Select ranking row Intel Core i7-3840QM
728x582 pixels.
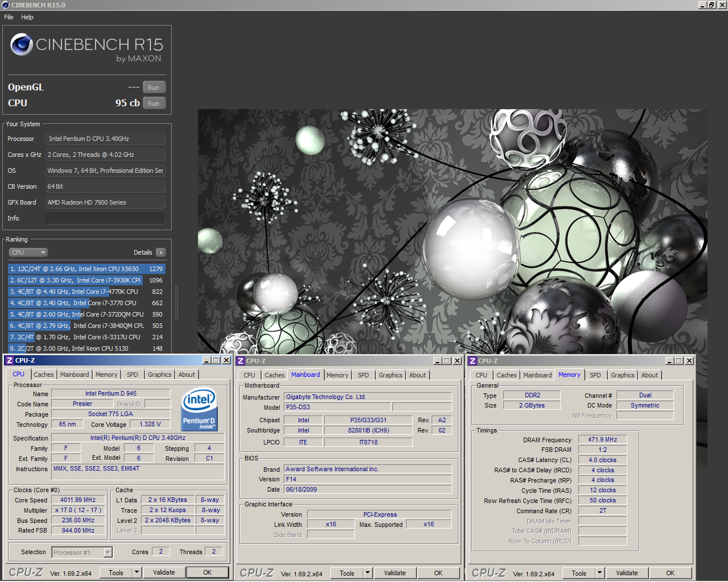click(x=86, y=326)
